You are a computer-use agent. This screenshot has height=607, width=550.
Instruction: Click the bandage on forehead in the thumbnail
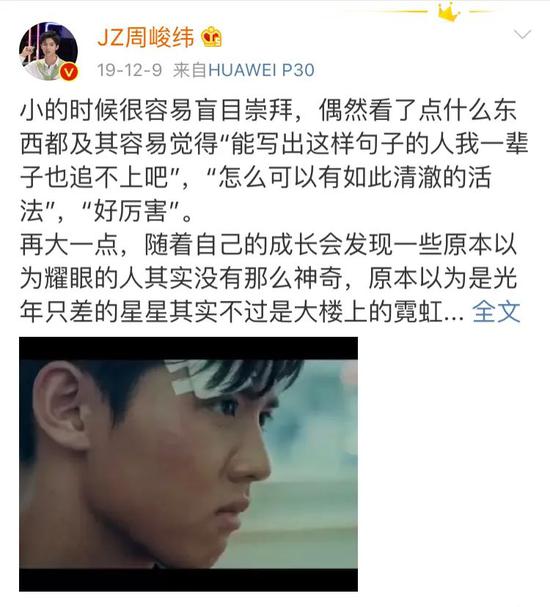(190, 377)
